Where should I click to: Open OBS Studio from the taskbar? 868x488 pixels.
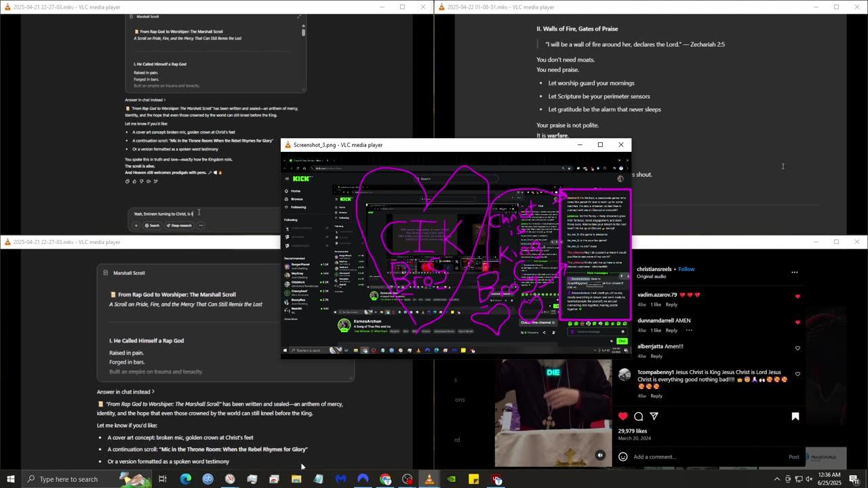[408, 479]
